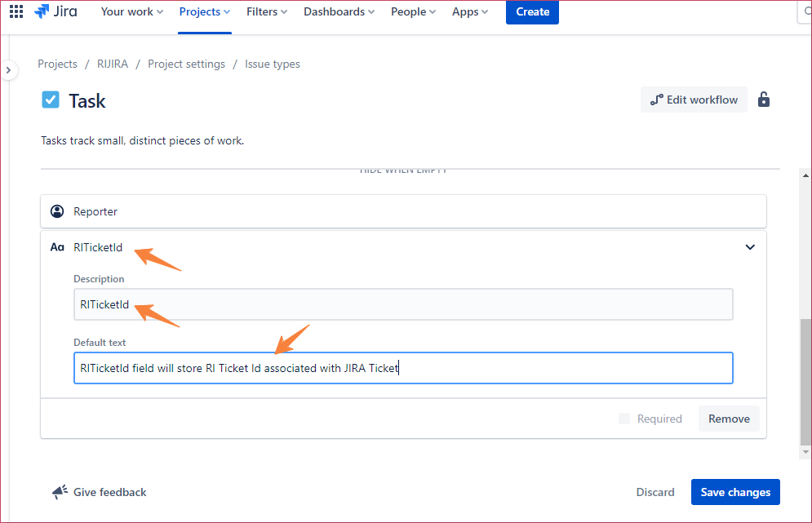Click the Task issue type checkmark icon
This screenshot has width=812, height=523.
(50, 100)
